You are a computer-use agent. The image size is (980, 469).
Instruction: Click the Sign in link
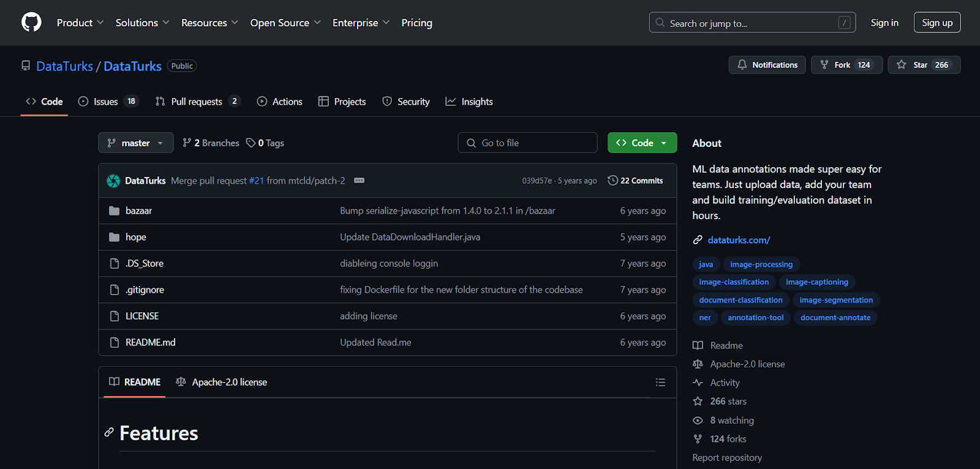click(884, 23)
